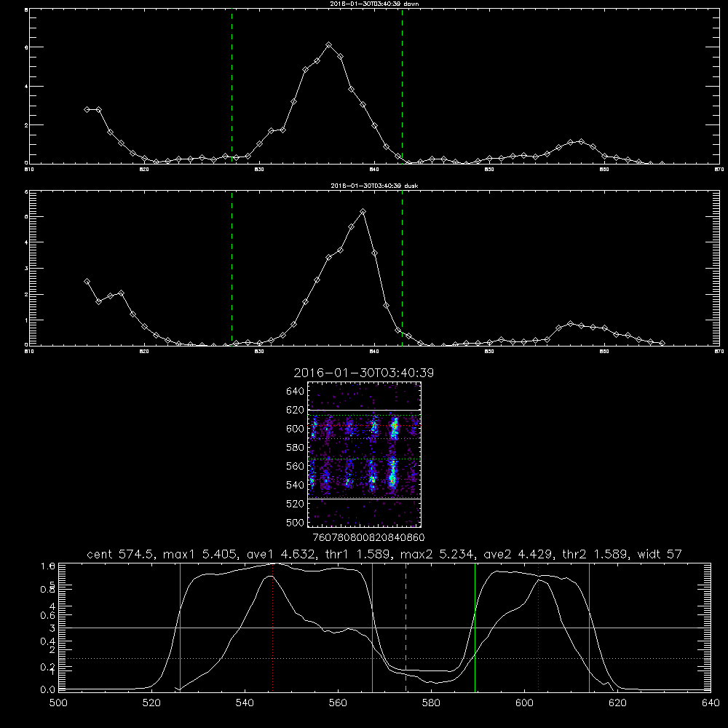This screenshot has width=728, height=728.
Task: Click bottom plot x-axis label 580
Action: coord(431,703)
